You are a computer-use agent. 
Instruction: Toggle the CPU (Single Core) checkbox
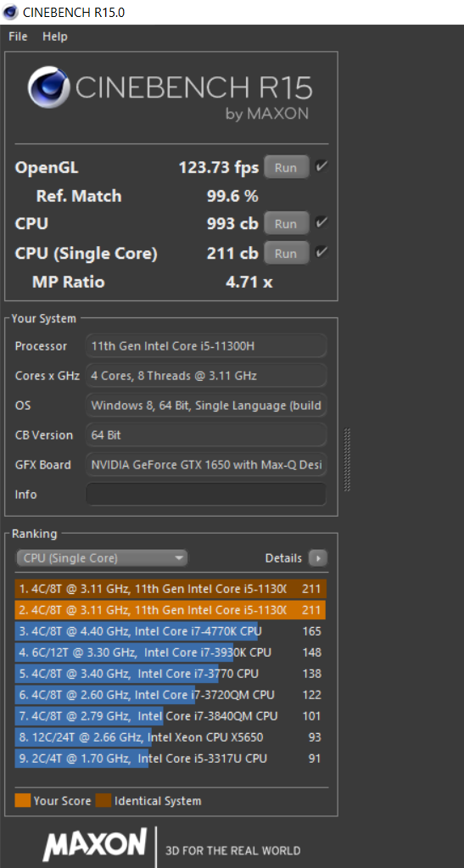tap(321, 253)
